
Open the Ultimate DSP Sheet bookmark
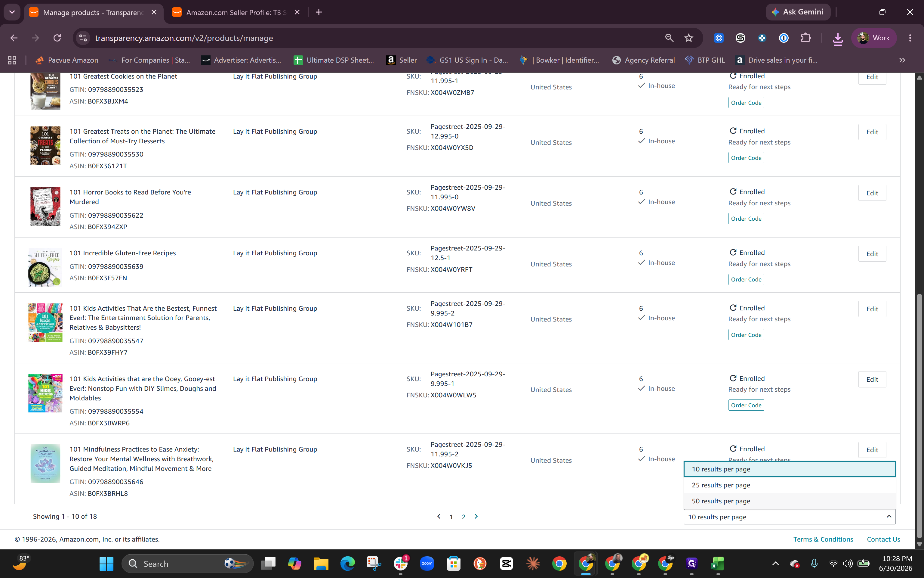334,60
